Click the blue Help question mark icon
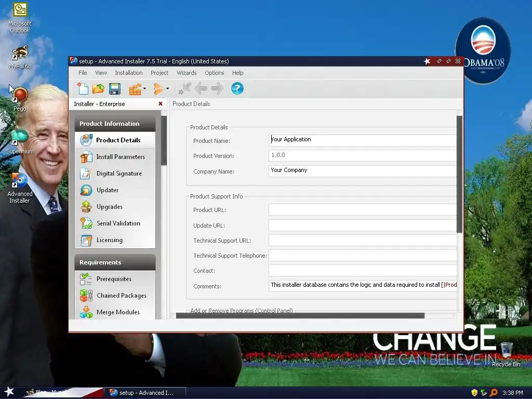The image size is (532, 399). click(x=237, y=88)
